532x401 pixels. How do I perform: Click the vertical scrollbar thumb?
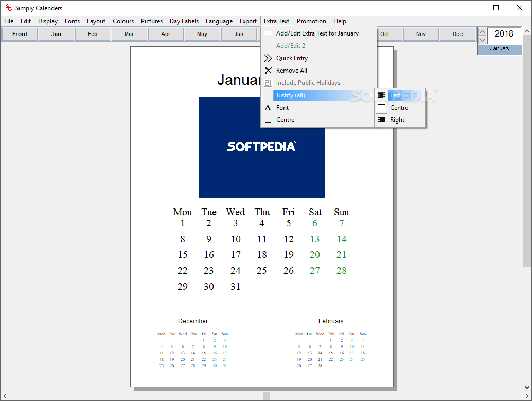[x=527, y=151]
